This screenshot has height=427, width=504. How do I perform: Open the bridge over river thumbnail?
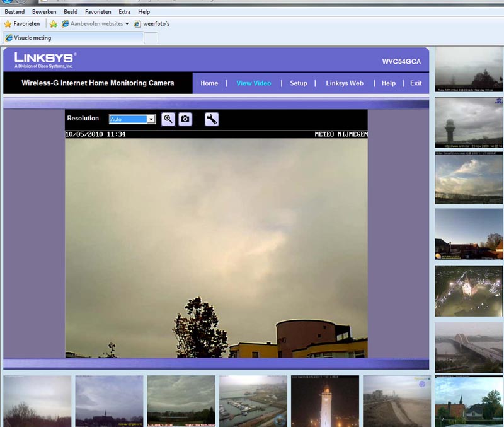pos(469,348)
